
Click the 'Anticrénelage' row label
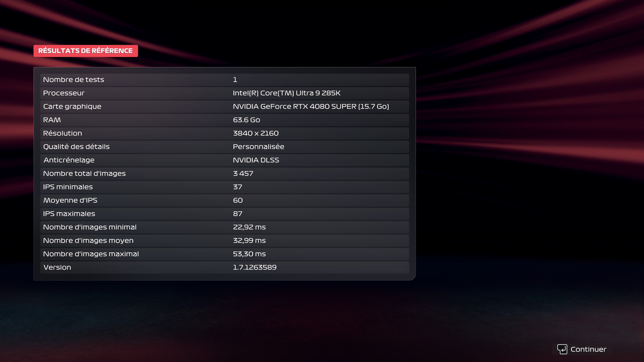[x=69, y=160]
